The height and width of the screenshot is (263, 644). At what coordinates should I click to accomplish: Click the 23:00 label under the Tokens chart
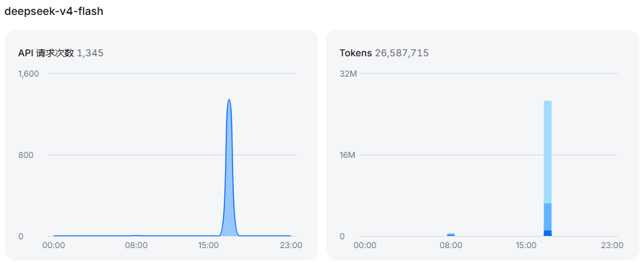point(612,245)
